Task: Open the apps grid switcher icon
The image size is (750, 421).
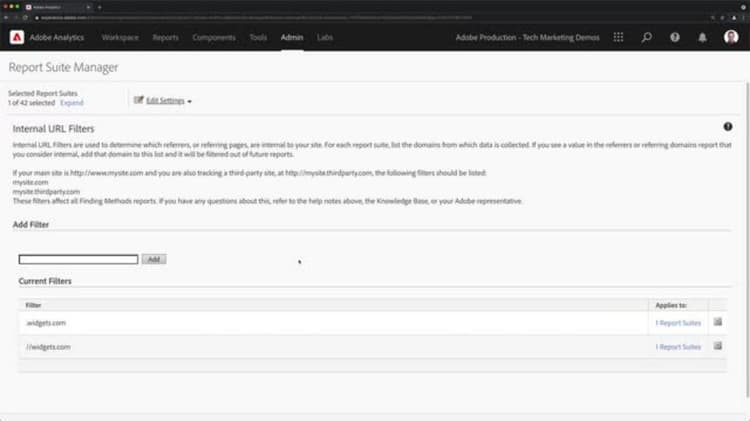Action: (618, 37)
